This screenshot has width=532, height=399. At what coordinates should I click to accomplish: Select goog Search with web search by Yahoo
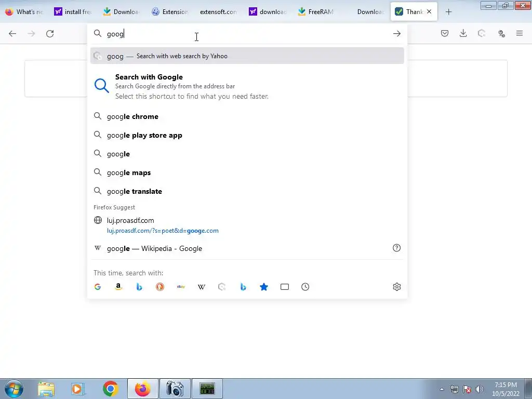point(247,56)
